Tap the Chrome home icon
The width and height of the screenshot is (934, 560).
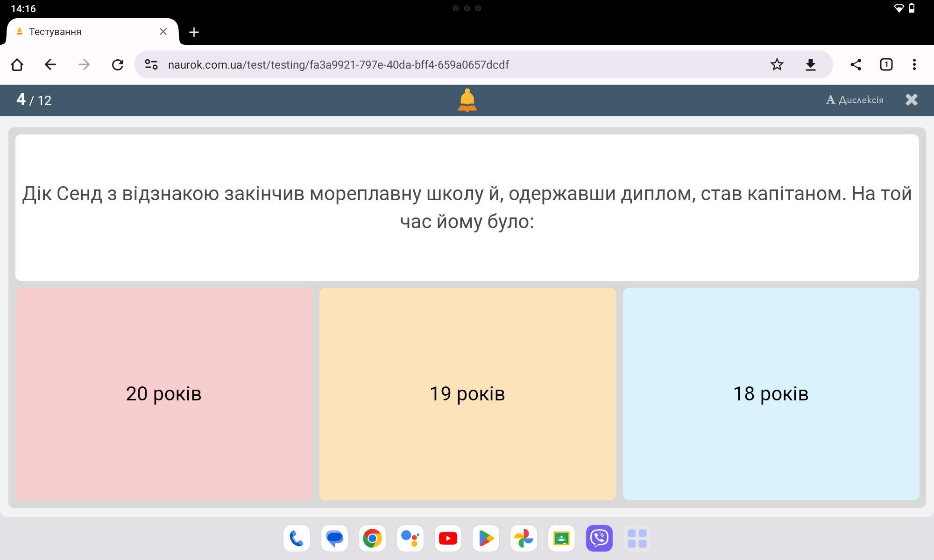click(17, 64)
